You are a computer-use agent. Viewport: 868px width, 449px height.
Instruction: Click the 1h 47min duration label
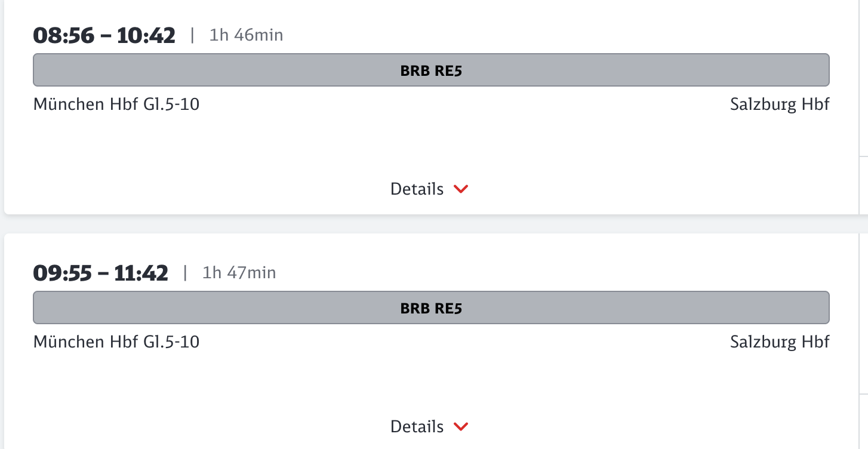[239, 273]
